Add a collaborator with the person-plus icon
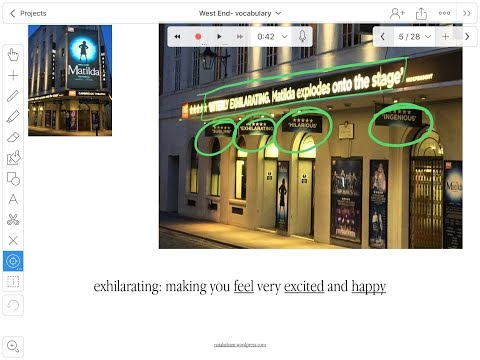Viewport: 480px width, 360px height. point(397,13)
